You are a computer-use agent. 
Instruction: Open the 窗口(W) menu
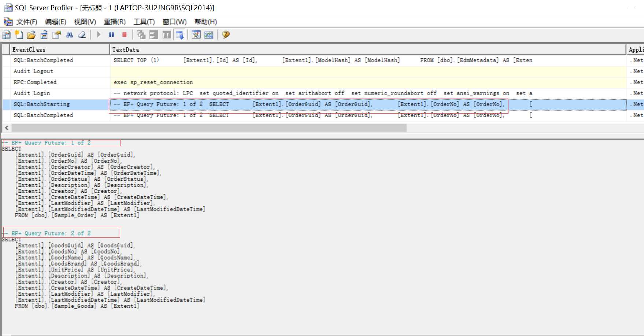[x=174, y=22]
